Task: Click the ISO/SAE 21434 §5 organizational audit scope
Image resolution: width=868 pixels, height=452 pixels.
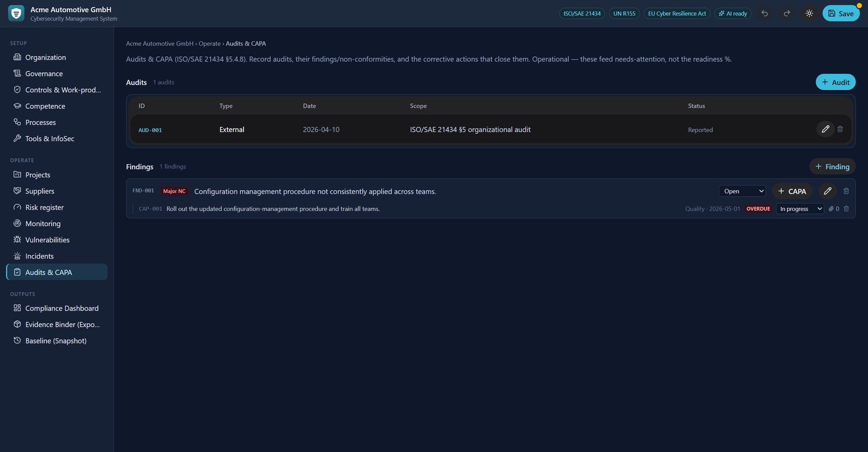Action: (470, 130)
